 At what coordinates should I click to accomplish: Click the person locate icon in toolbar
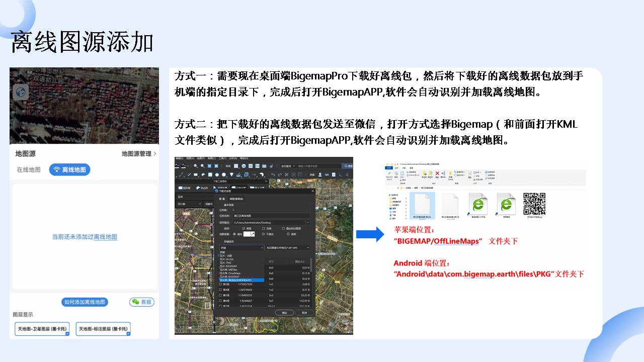click(320, 174)
